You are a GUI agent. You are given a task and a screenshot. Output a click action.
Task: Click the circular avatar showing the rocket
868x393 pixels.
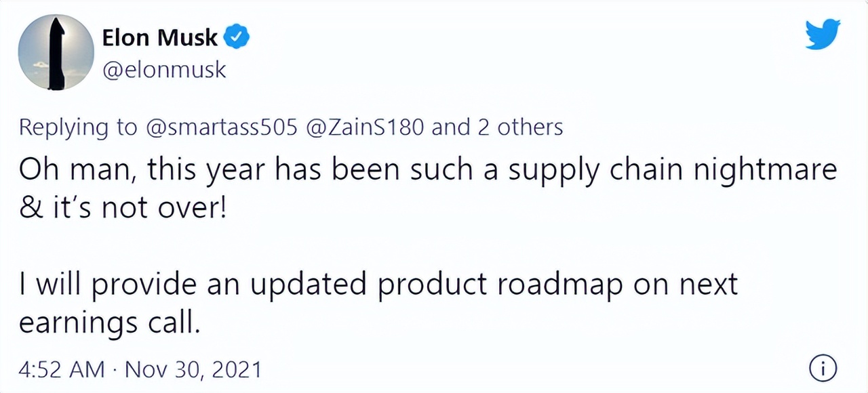tap(58, 51)
